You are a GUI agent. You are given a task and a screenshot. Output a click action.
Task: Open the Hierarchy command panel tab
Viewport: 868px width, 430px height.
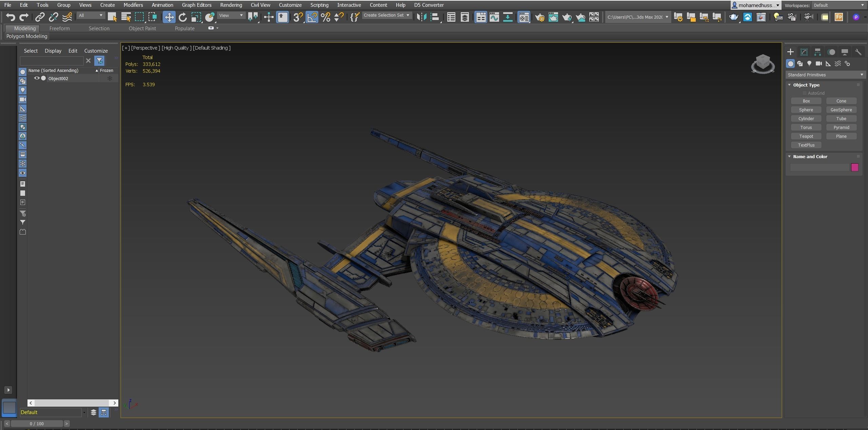tap(817, 52)
